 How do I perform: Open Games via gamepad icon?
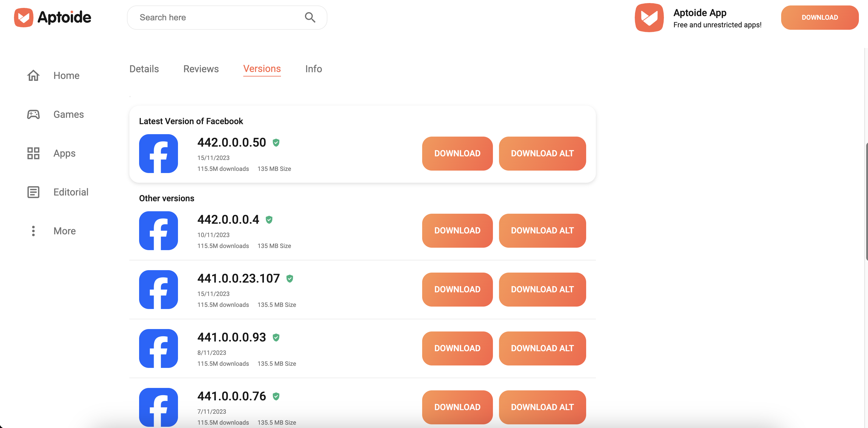click(x=33, y=114)
